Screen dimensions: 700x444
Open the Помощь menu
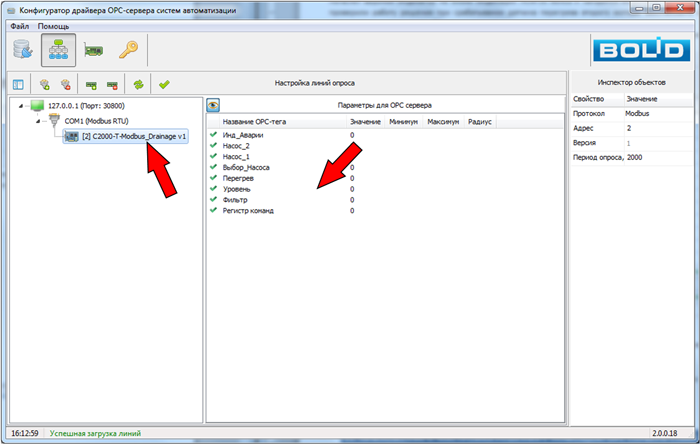click(54, 25)
